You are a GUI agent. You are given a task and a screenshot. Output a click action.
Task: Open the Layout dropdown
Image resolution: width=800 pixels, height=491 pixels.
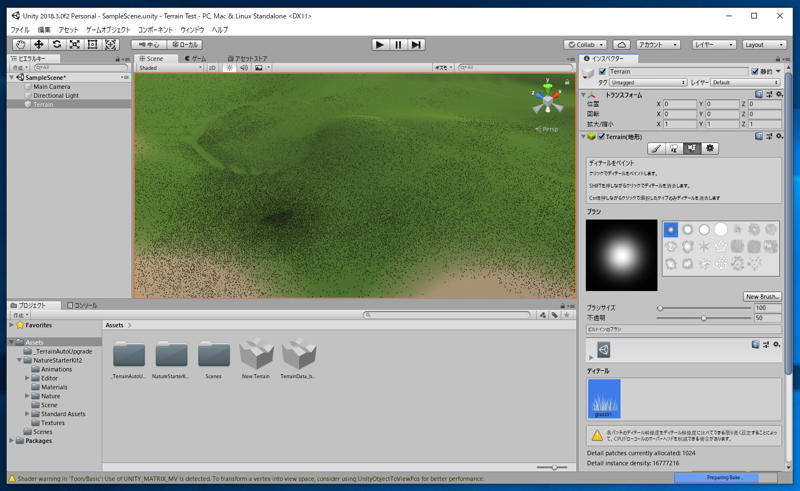pos(764,44)
